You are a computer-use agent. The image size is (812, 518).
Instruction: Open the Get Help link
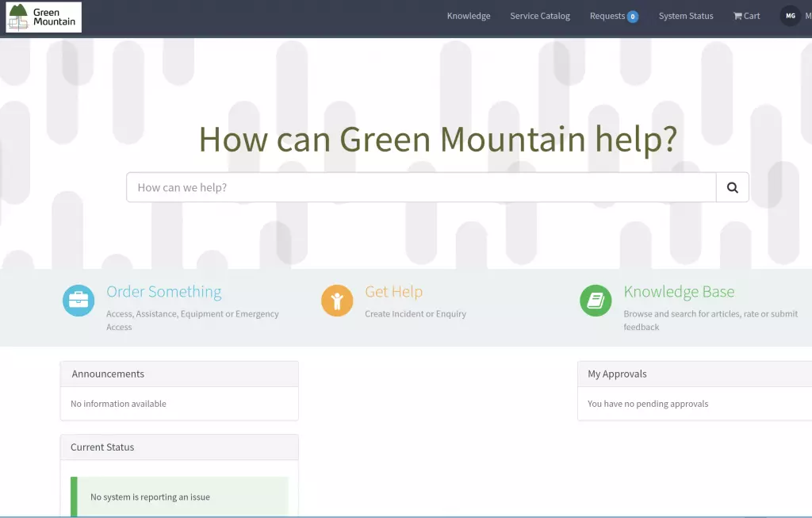[x=393, y=292]
